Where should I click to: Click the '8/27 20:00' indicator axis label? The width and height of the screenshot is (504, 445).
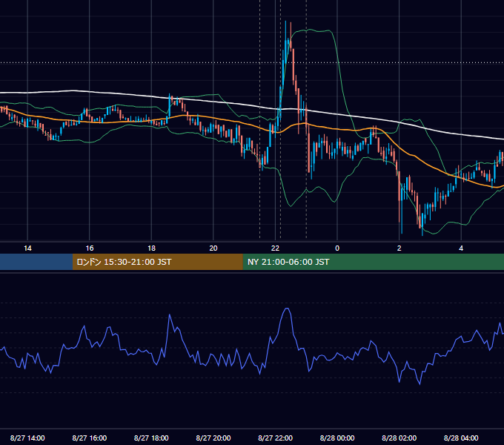click(x=213, y=438)
